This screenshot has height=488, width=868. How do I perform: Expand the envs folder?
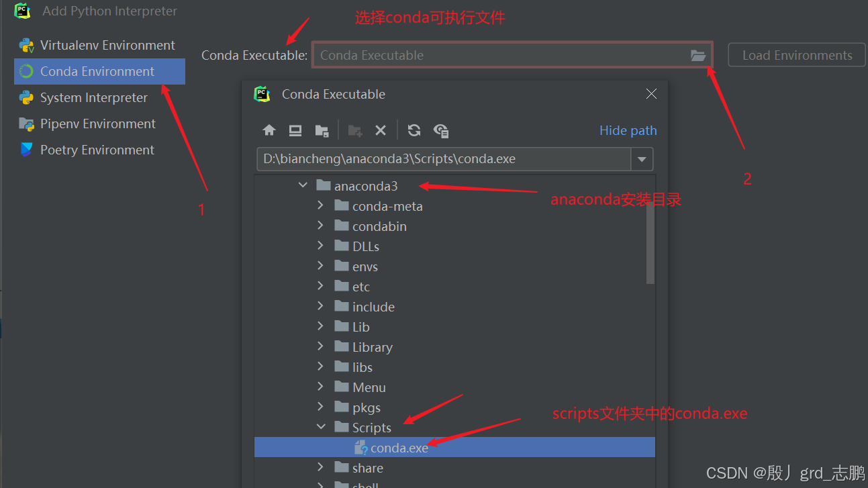(x=321, y=266)
